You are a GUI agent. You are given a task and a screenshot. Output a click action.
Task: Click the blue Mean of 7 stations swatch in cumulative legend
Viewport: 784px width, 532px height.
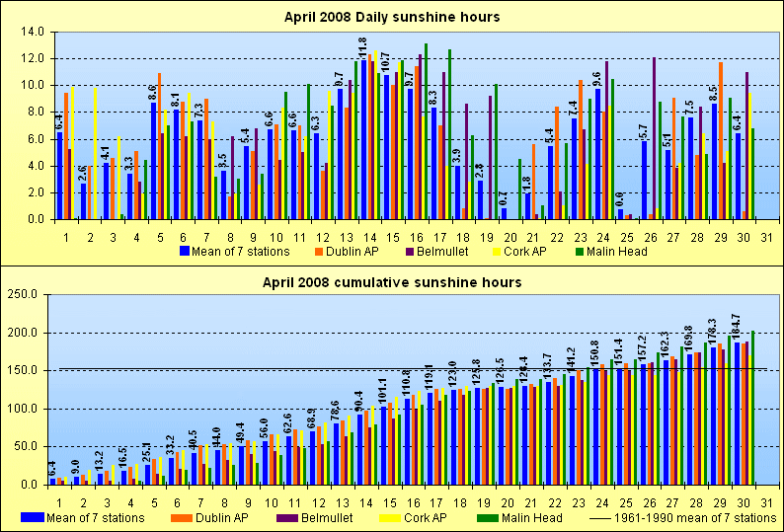tap(33, 517)
